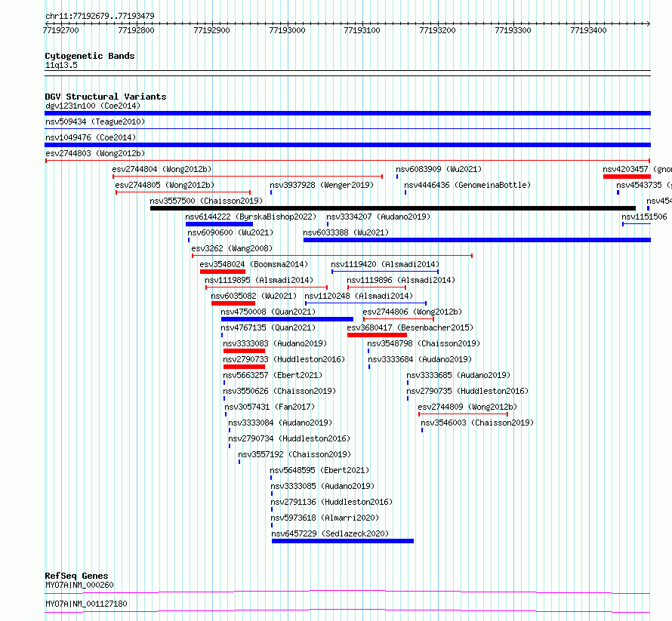Screen dimensions: 672x621
Task: Open the nsv1119895 (Alsmadi2014) label
Action: pyautogui.click(x=259, y=280)
